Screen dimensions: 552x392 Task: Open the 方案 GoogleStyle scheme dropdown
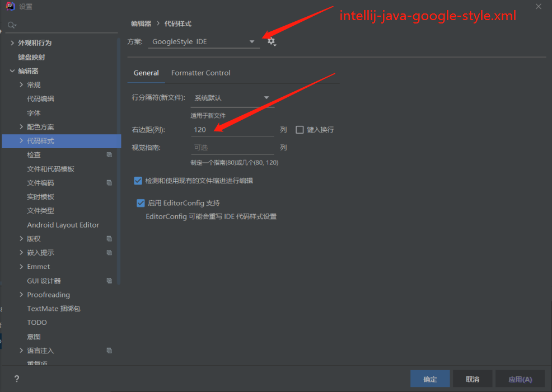point(204,42)
